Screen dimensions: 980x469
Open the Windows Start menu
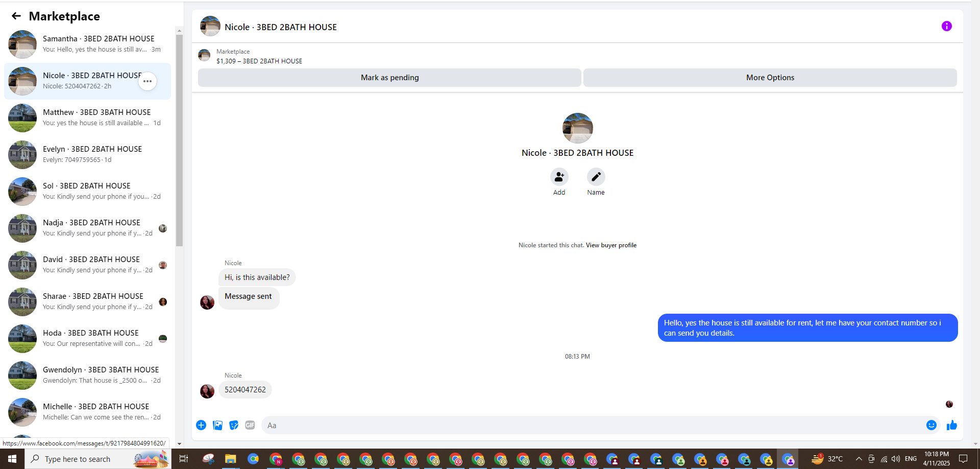(x=12, y=459)
